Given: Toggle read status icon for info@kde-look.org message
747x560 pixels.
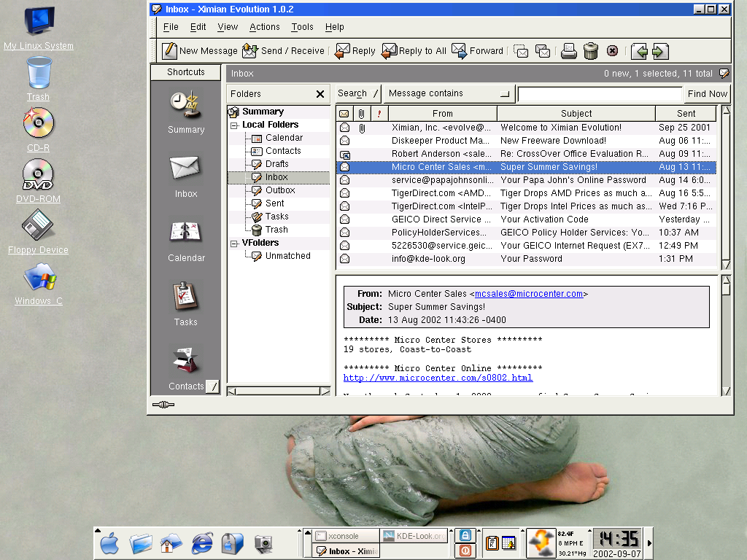Looking at the screenshot, I should (344, 259).
